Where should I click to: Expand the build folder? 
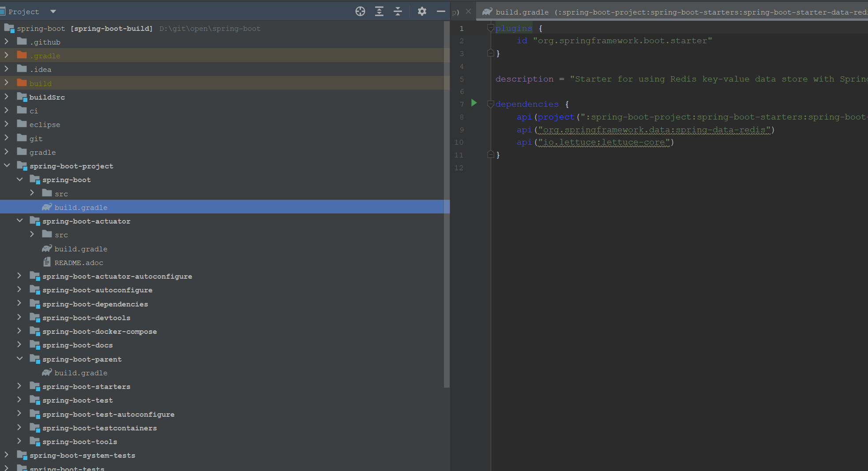pos(6,82)
